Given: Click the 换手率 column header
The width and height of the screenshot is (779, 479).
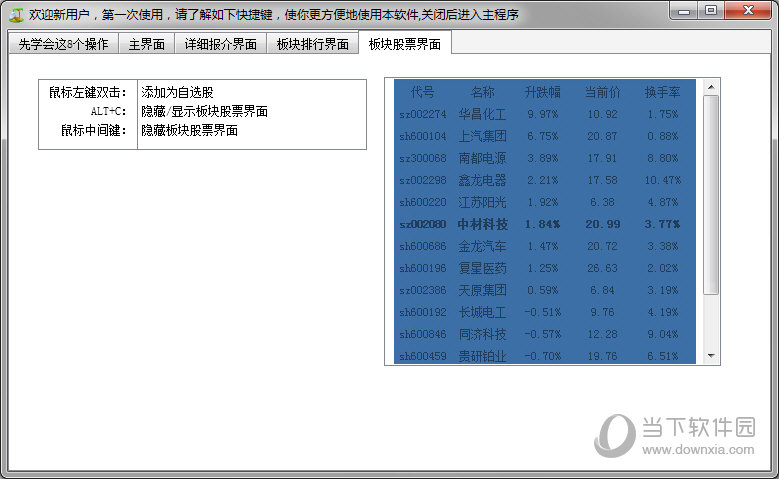Looking at the screenshot, I should coord(662,92).
